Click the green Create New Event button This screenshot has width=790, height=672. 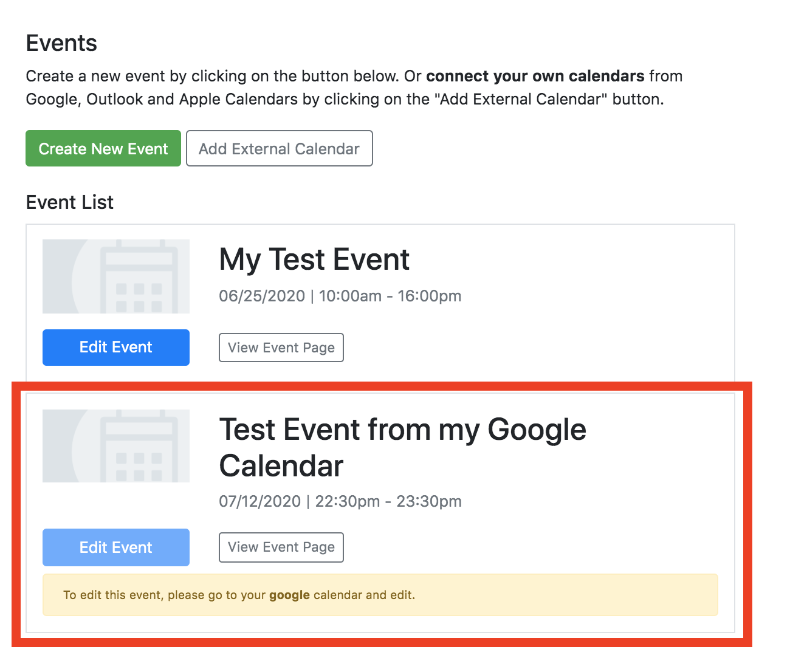click(x=103, y=148)
